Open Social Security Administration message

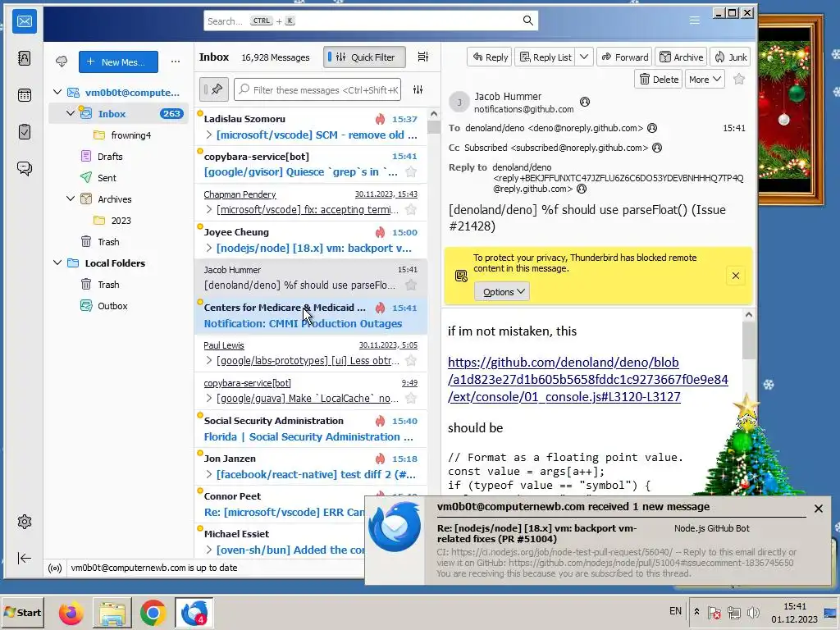(311, 428)
